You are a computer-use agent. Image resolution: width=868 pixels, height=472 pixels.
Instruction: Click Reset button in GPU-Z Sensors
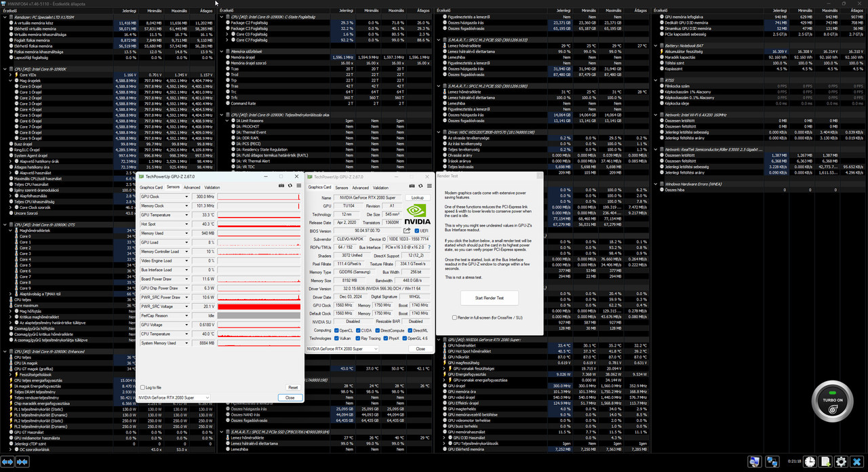coord(293,387)
